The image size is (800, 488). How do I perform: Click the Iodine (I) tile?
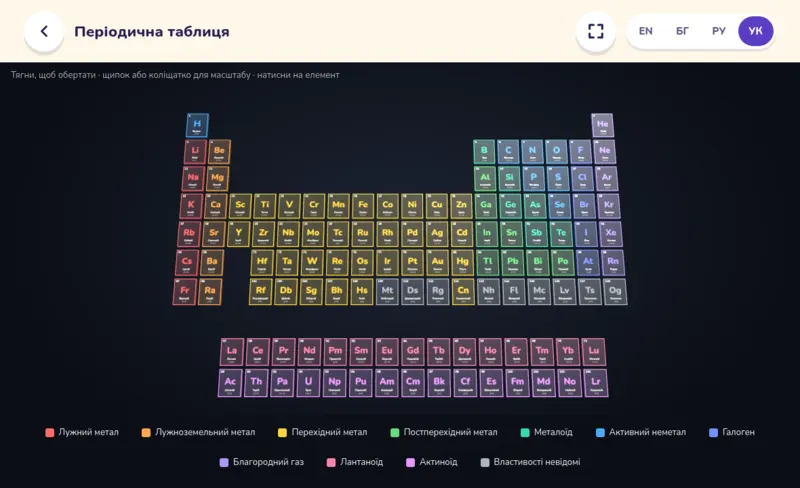[586, 234]
